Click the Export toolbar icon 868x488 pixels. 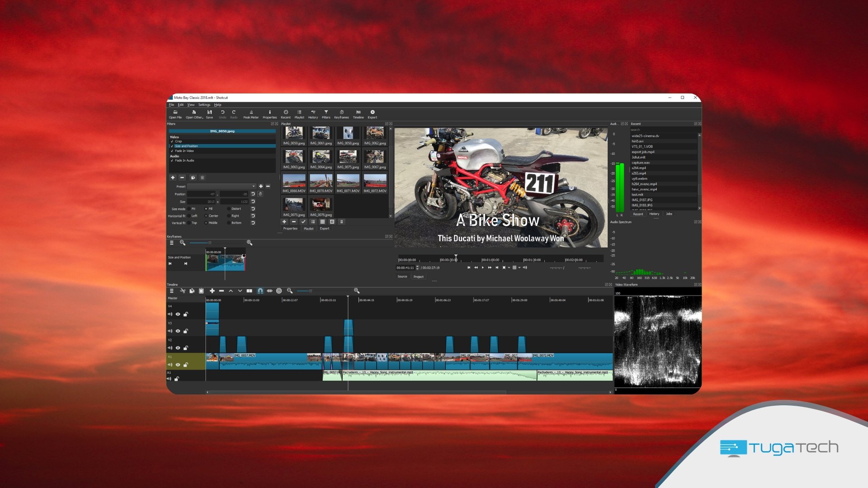click(373, 114)
